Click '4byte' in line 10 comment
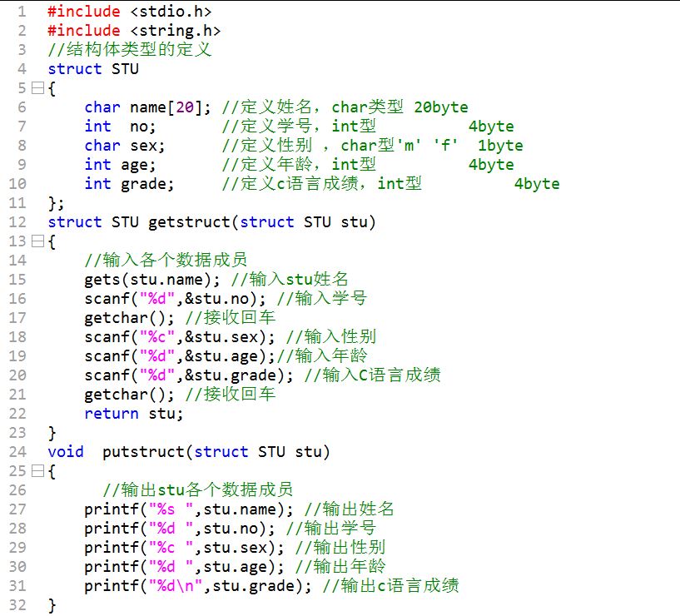This screenshot has width=680, height=616. click(537, 184)
